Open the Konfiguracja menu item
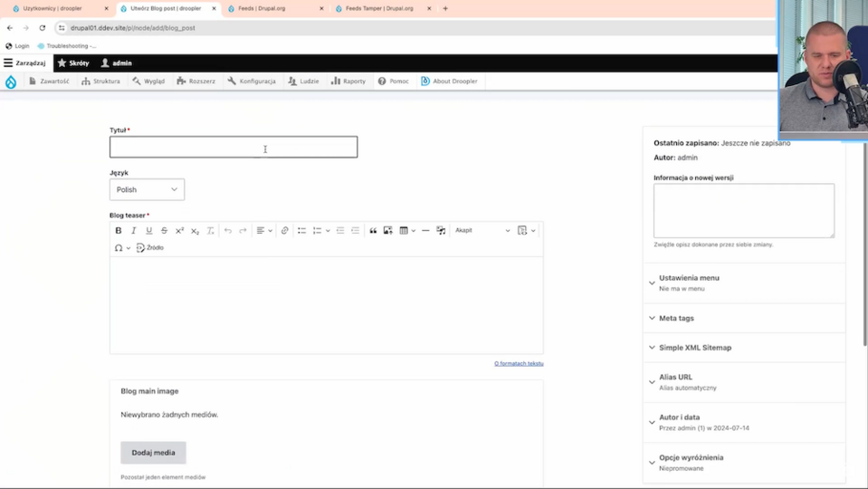868x489 pixels. click(252, 81)
